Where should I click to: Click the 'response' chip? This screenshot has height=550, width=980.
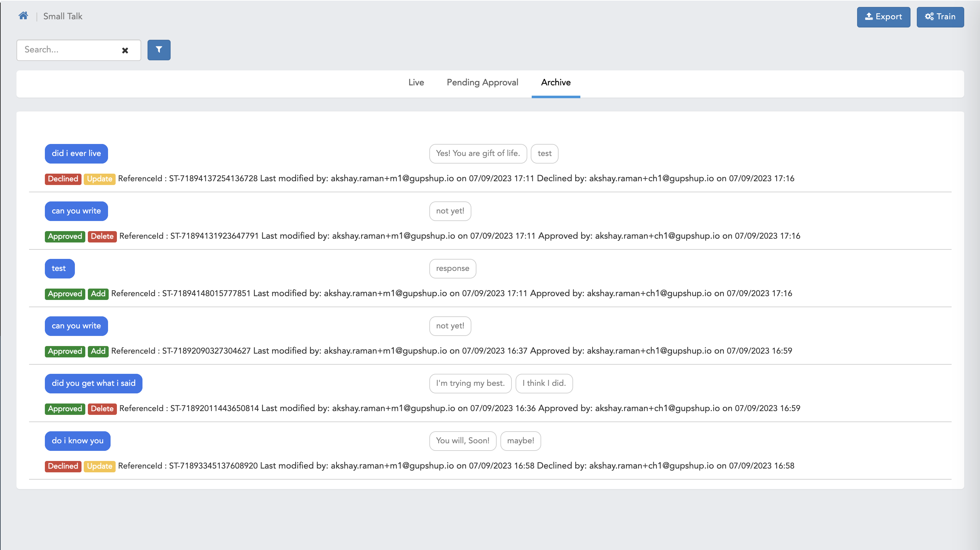pyautogui.click(x=453, y=269)
